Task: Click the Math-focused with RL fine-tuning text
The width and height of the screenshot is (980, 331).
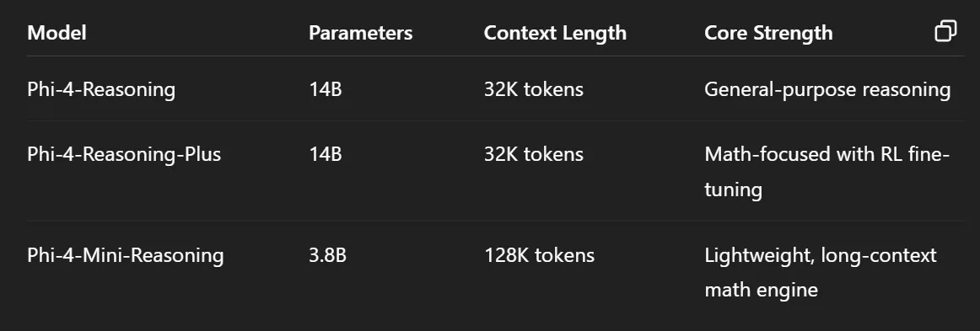Action: point(827,171)
